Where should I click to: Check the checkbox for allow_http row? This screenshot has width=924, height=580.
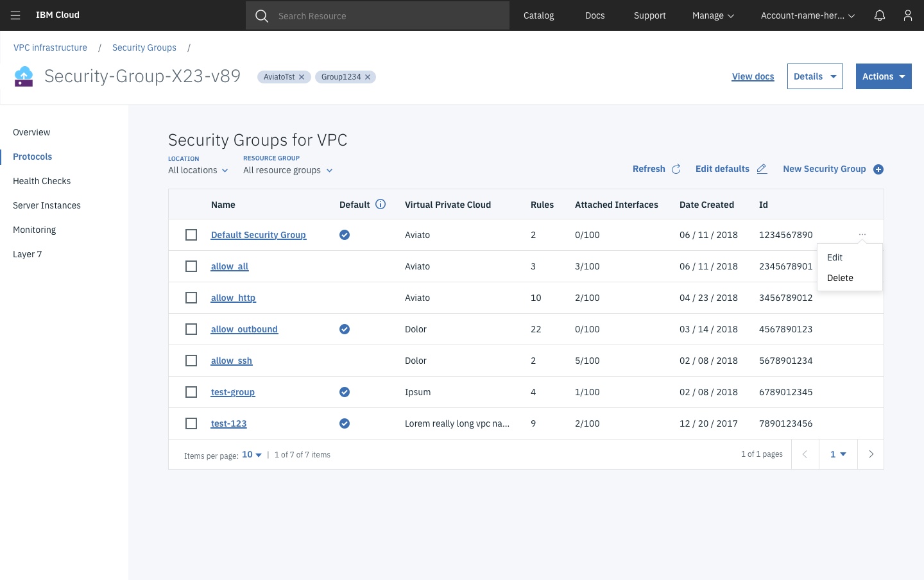[x=191, y=298]
